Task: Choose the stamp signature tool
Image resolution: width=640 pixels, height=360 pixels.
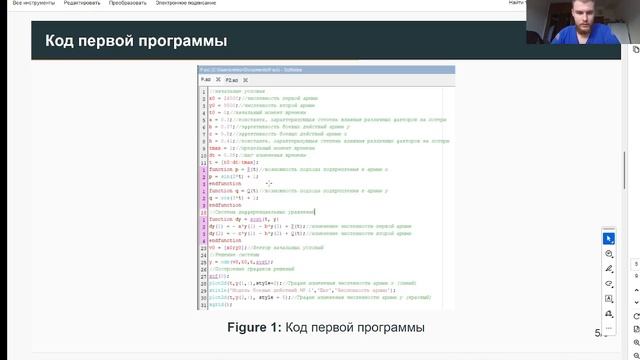Action: point(609,313)
